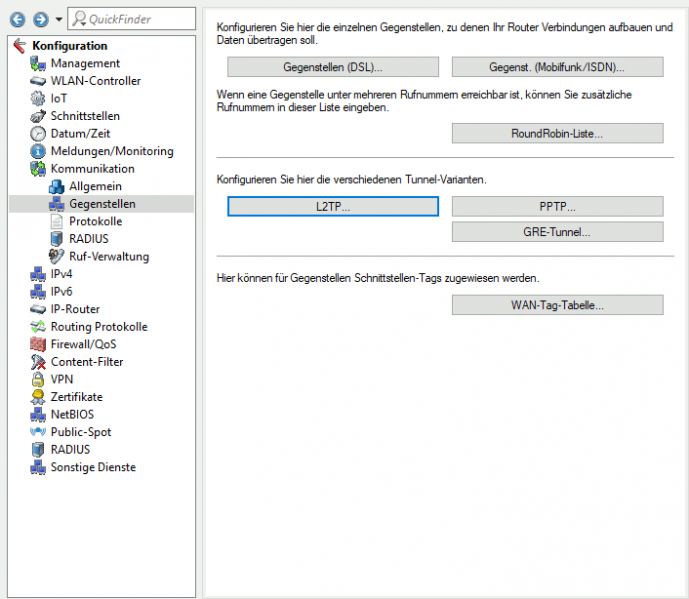Open the IoT section icon

(38, 99)
